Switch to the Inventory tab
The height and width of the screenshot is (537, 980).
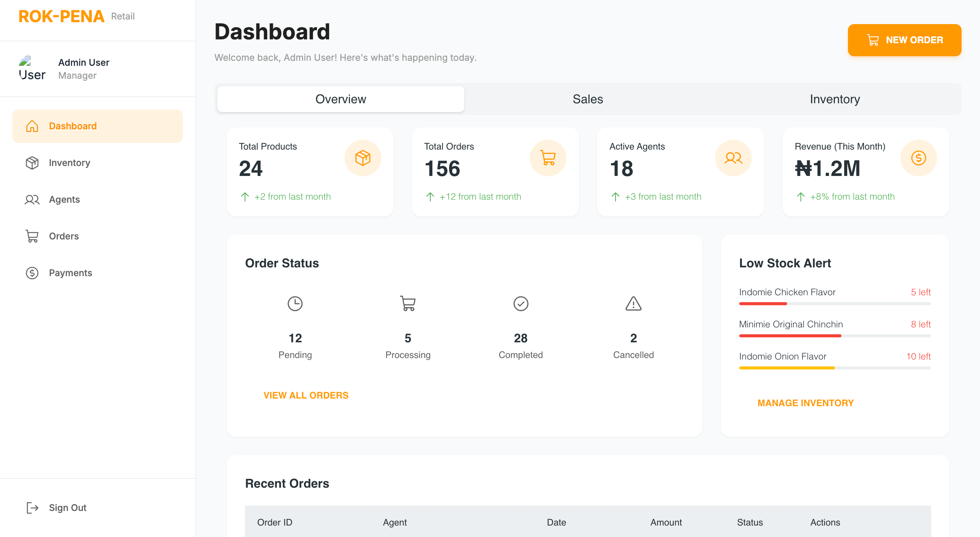pos(835,99)
